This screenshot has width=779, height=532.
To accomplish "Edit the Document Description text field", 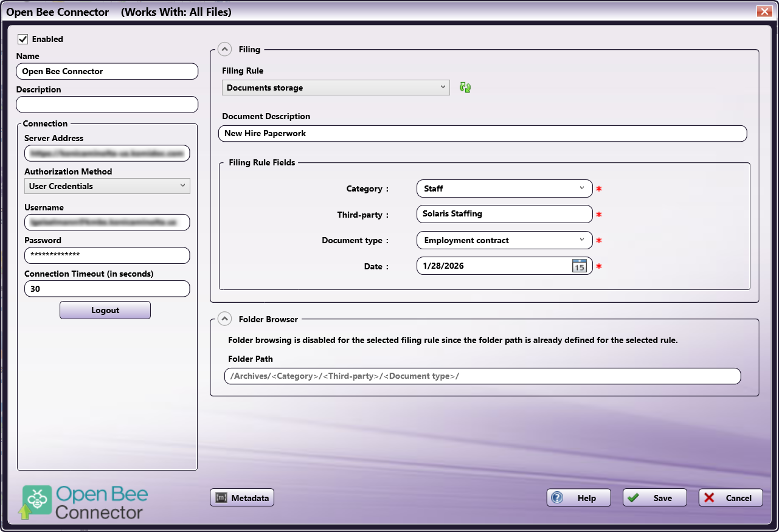I will tap(482, 133).
